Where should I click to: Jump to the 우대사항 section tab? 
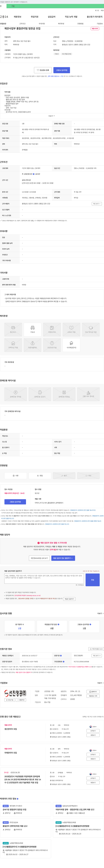[x=42, y=24]
